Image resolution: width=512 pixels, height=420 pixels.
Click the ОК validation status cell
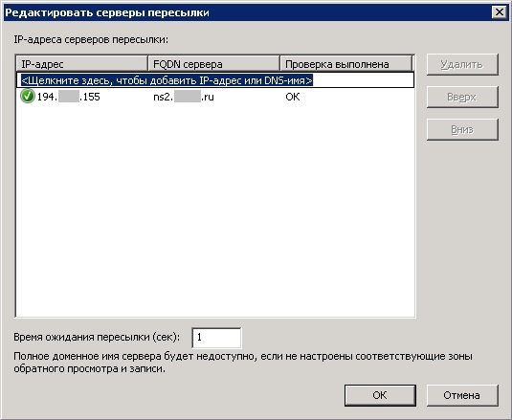293,97
